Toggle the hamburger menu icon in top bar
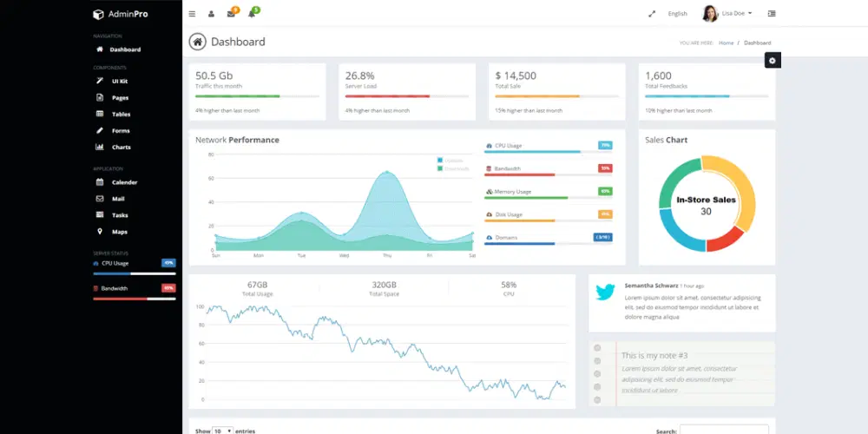This screenshot has height=434, width=868. tap(192, 14)
